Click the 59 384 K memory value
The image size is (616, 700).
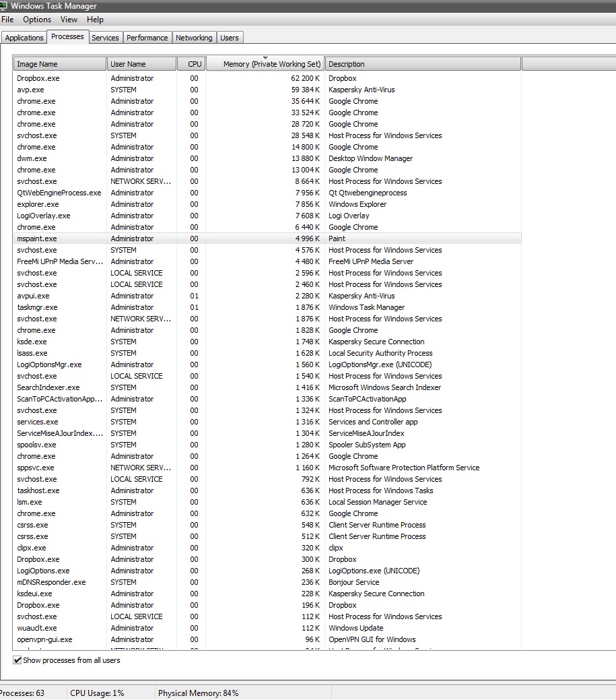(x=306, y=90)
